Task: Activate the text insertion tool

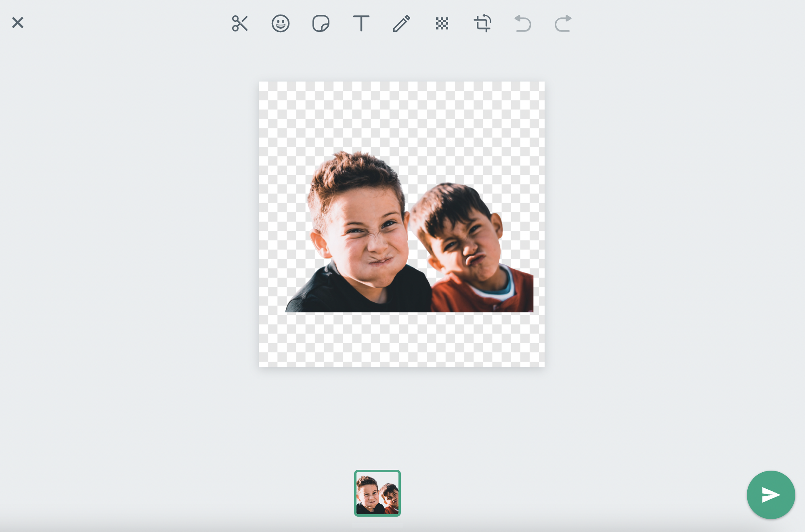Action: click(x=361, y=23)
